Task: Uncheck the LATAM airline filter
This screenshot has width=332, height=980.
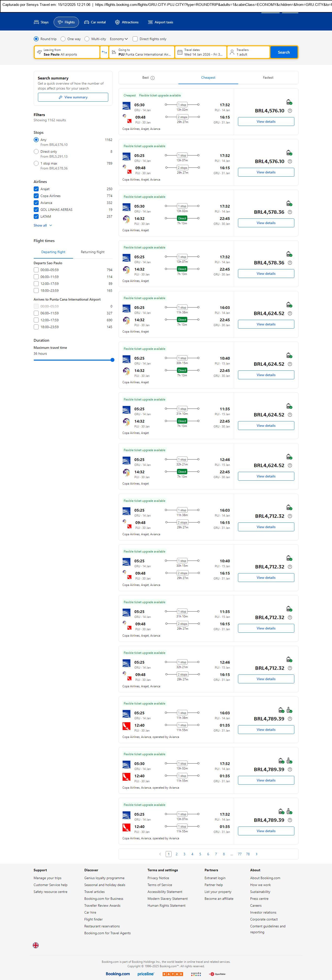Action: click(36, 216)
